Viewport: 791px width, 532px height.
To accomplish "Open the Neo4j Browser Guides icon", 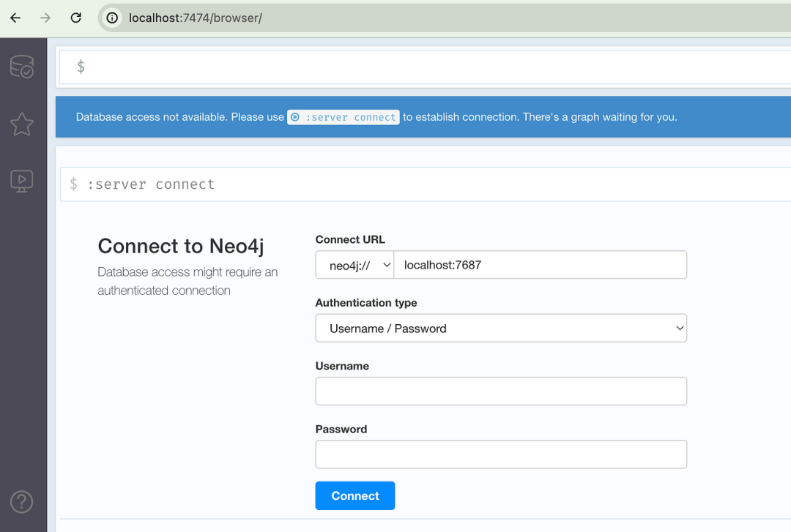I will [22, 180].
